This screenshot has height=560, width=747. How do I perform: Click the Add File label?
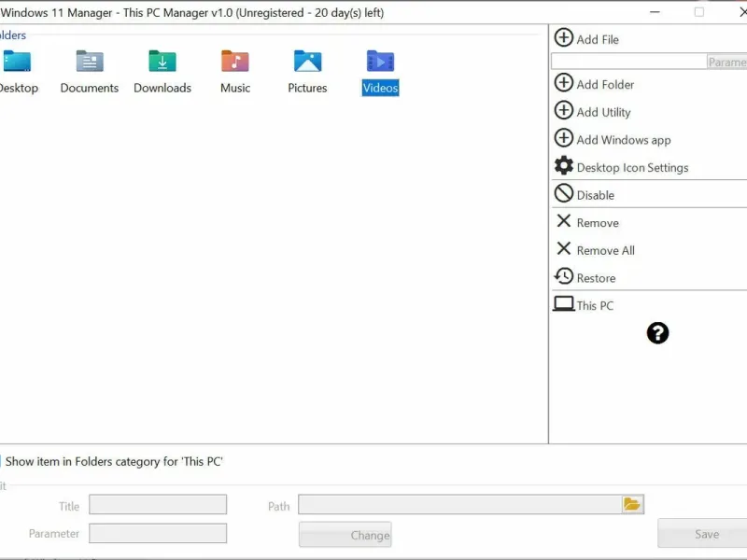(598, 39)
